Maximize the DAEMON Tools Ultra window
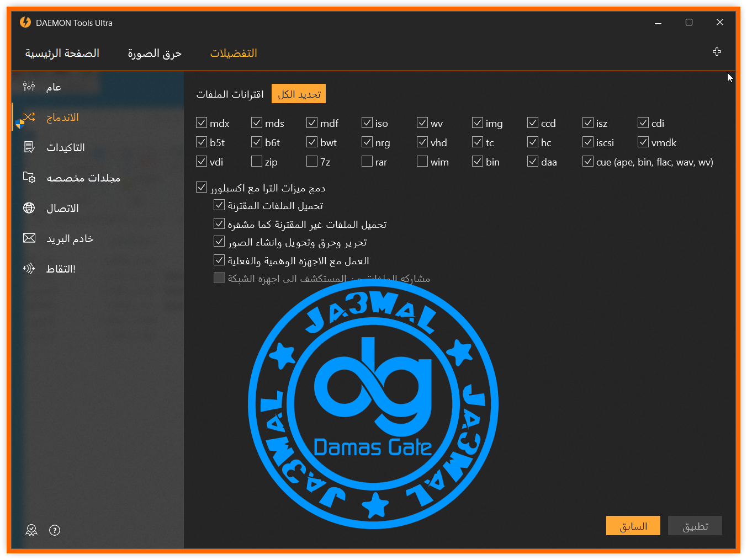Screen dimensions: 747x560 pos(689,23)
